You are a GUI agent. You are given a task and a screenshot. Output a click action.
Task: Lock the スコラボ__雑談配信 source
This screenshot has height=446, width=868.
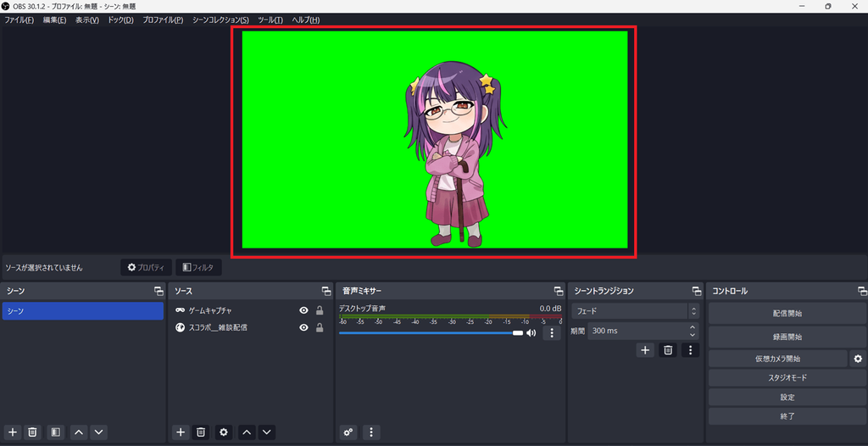pyautogui.click(x=320, y=327)
